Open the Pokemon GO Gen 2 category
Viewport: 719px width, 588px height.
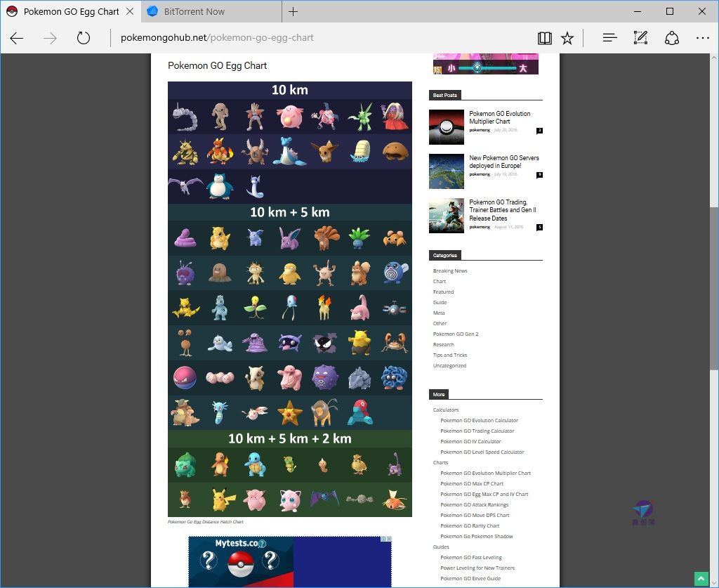455,334
